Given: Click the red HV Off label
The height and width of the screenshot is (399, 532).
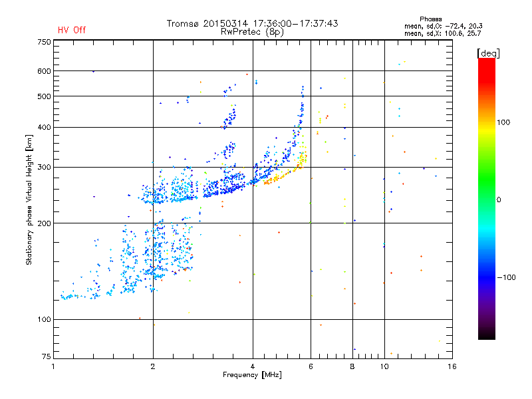Looking at the screenshot, I should pyautogui.click(x=72, y=30).
